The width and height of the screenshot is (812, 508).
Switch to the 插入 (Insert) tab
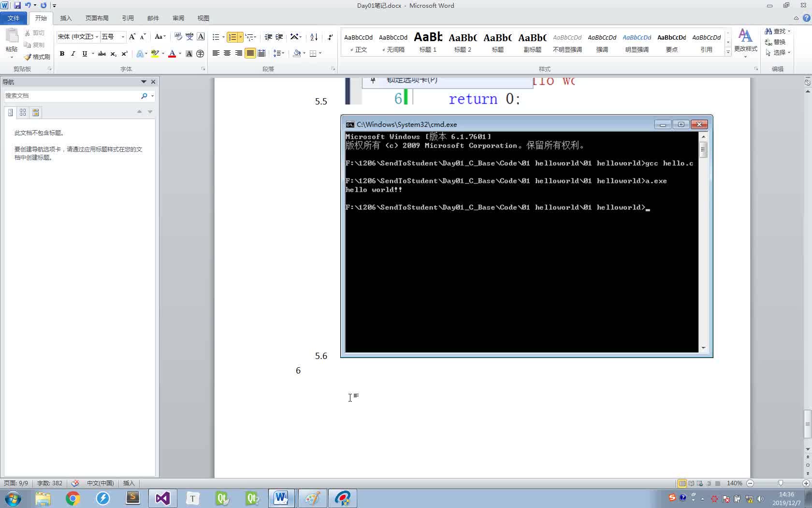66,18
